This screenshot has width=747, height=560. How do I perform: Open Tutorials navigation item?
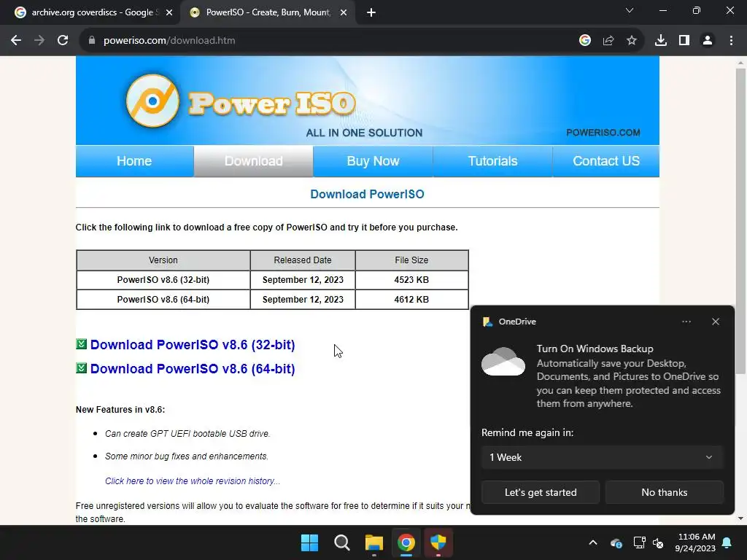tap(492, 161)
